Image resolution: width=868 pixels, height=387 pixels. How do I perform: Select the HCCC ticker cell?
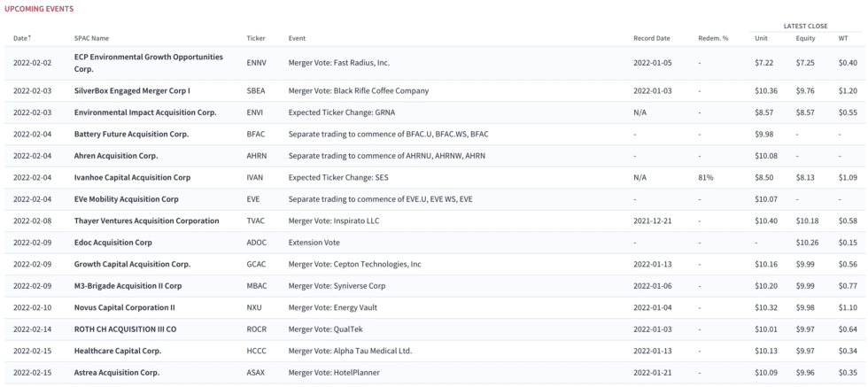tap(256, 351)
